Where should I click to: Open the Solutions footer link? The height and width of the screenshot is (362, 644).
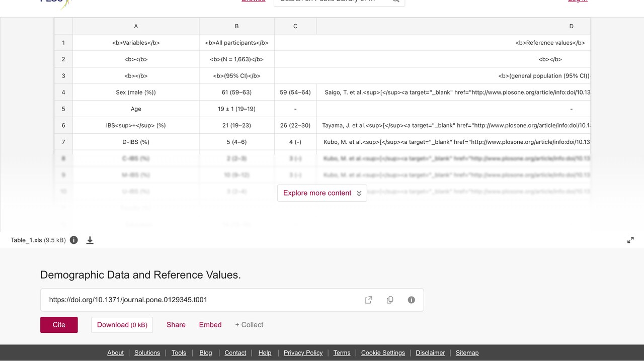click(x=147, y=353)
